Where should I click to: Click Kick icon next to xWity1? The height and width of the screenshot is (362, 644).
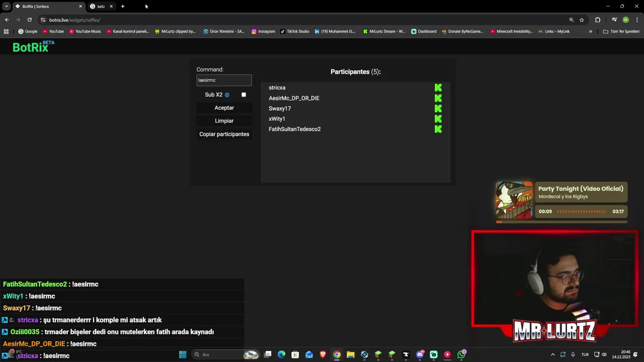[438, 119]
